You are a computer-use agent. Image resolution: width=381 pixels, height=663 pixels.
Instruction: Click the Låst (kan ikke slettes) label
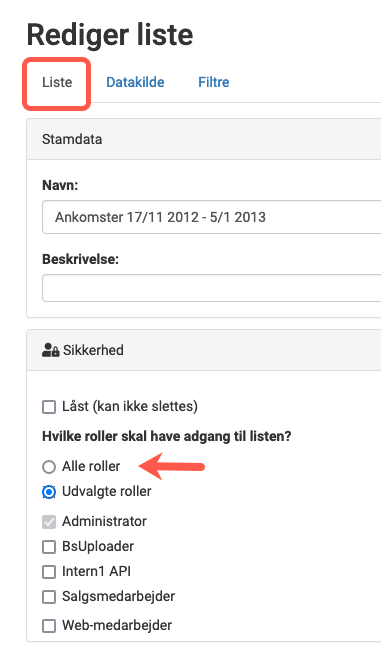point(130,406)
